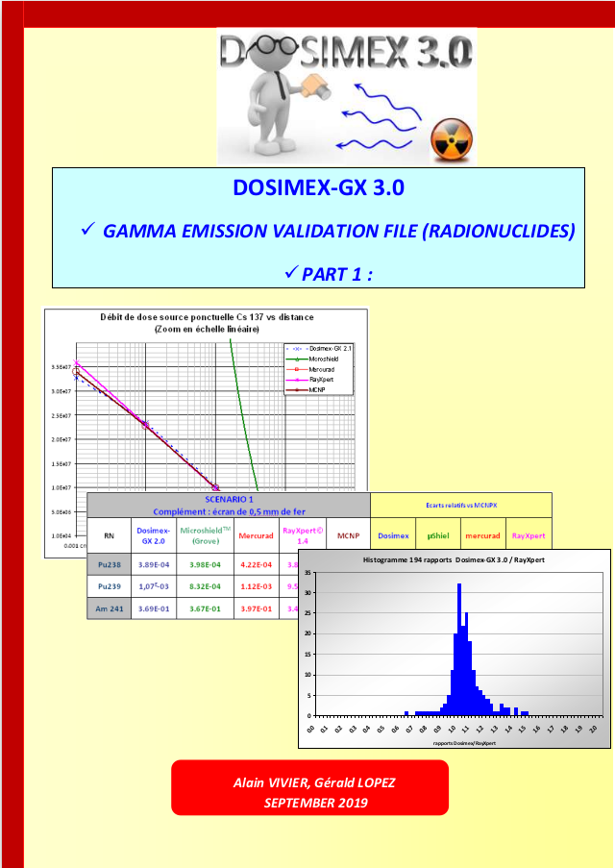Click the "RayXpert" legend entry in the chart
The image size is (615, 868).
[x=310, y=380]
